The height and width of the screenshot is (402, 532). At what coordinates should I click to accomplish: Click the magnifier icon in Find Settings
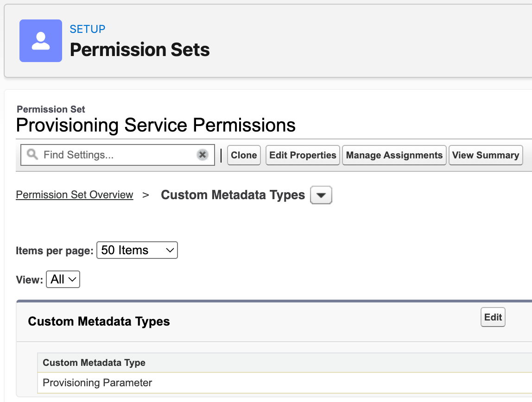click(x=32, y=155)
